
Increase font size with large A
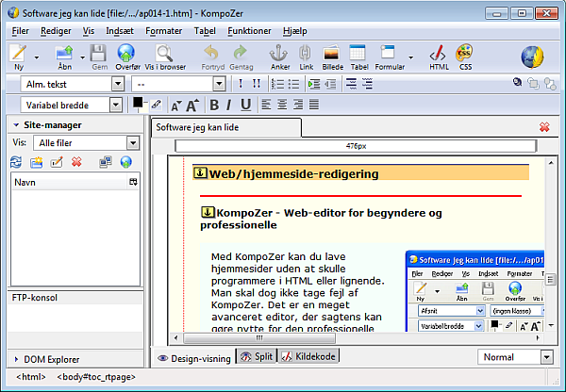coord(192,106)
